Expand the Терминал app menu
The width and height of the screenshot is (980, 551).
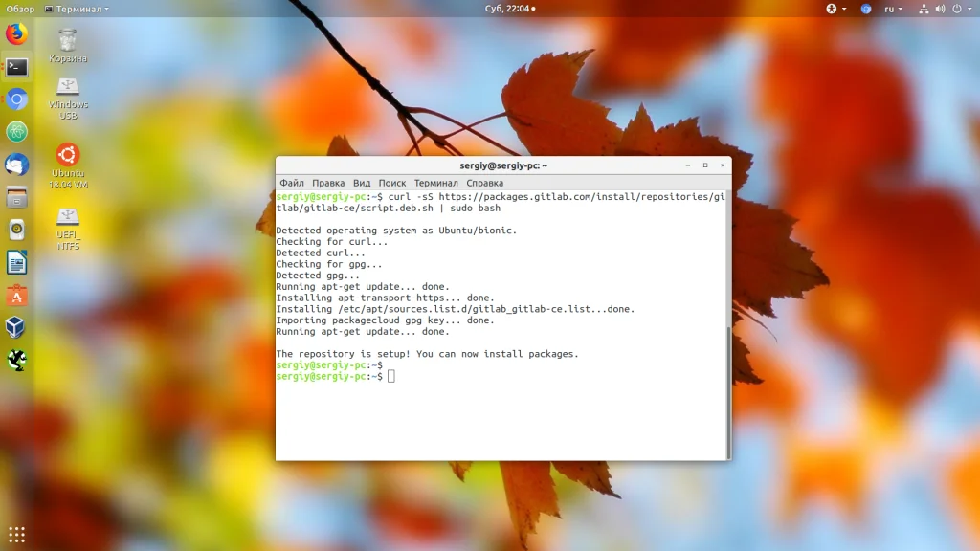pyautogui.click(x=77, y=9)
